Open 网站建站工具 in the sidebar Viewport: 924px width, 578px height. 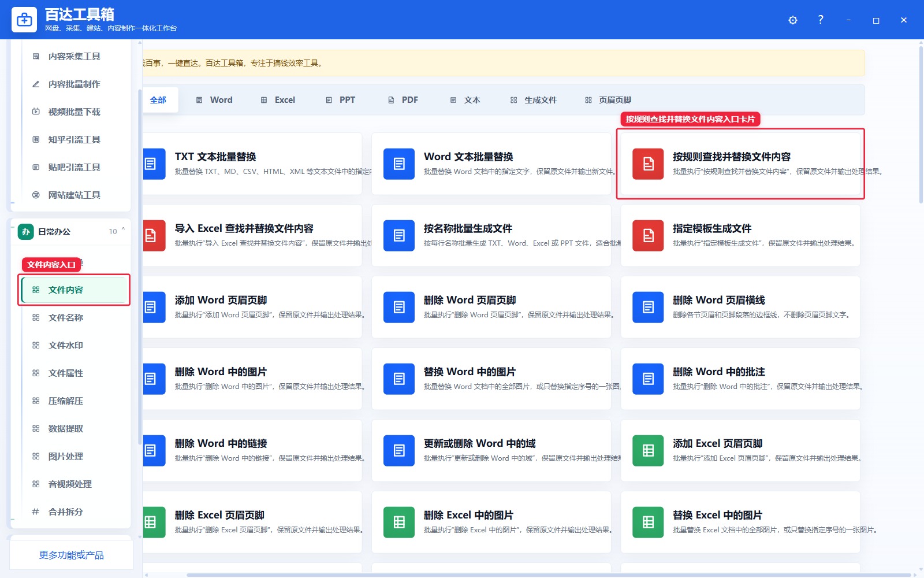tap(74, 195)
